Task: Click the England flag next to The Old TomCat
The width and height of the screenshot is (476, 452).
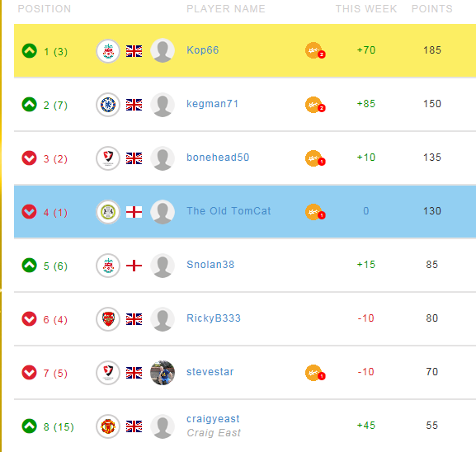Action: click(x=134, y=212)
